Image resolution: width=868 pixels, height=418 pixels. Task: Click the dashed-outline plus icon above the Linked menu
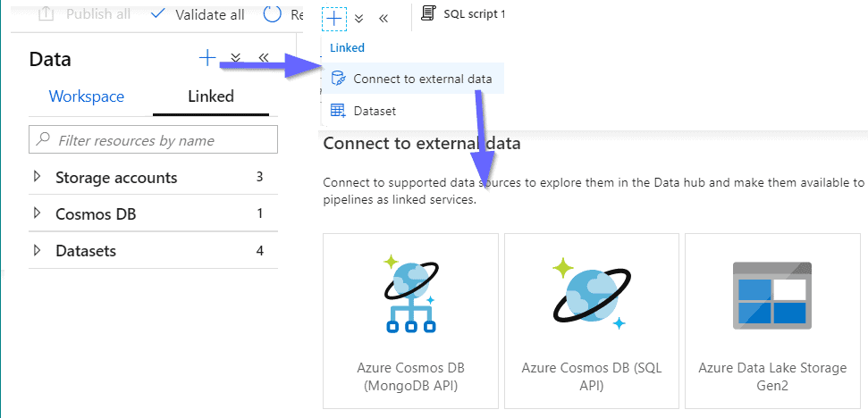(x=333, y=19)
